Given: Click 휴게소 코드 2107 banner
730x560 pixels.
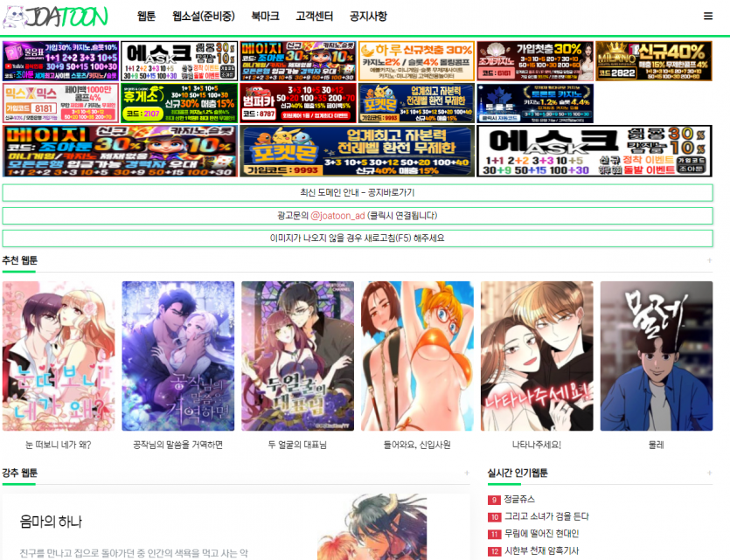Looking at the screenshot, I should (x=179, y=103).
